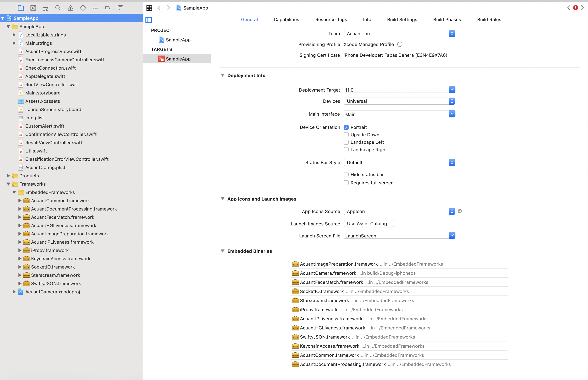This screenshot has height=380, width=588.
Task: Open the breakpoint navigator icon
Action: [x=108, y=8]
